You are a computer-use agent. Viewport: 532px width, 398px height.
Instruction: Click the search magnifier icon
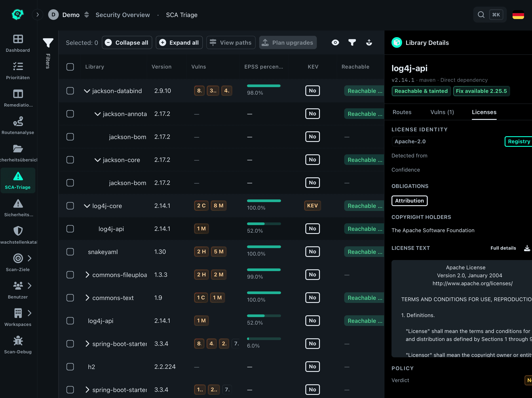481,15
